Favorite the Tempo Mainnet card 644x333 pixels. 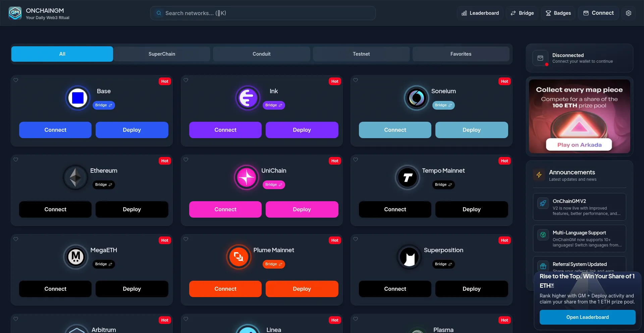pos(356,160)
